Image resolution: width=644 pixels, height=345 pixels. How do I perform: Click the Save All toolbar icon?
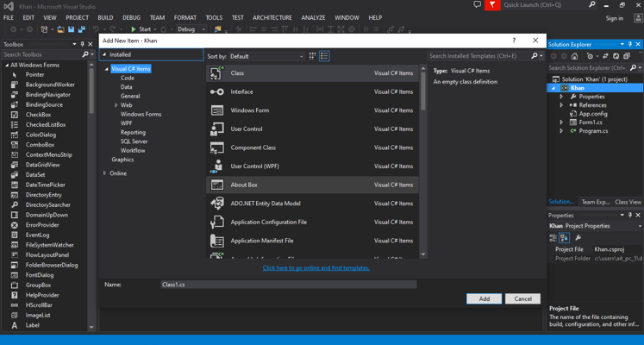tap(81, 29)
